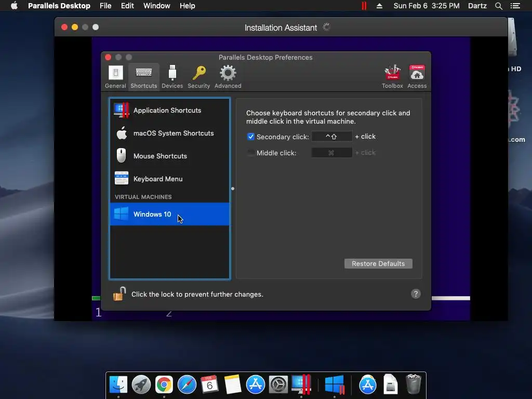Click the Windows 10 VM icon in Dock
The height and width of the screenshot is (399, 532).
click(x=335, y=384)
